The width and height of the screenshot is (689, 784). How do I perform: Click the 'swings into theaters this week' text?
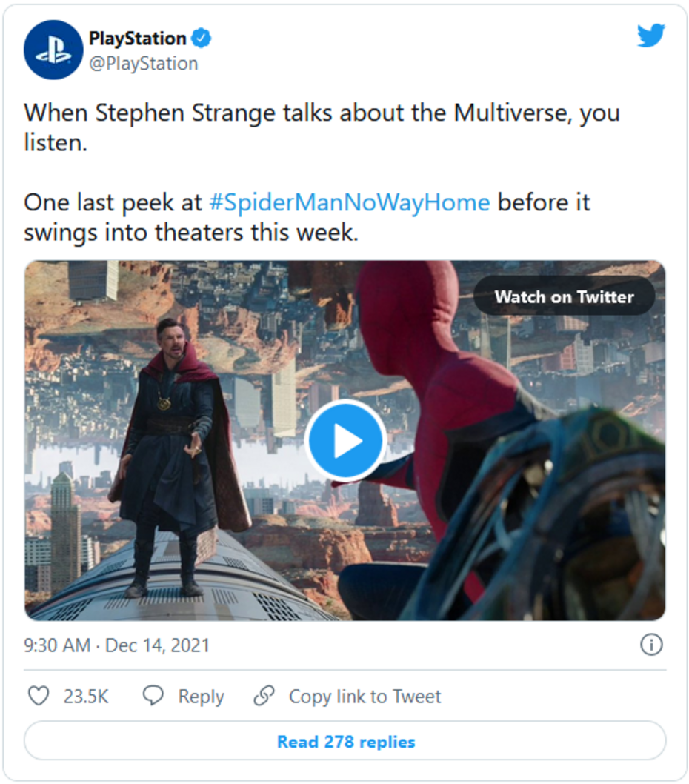click(x=191, y=233)
